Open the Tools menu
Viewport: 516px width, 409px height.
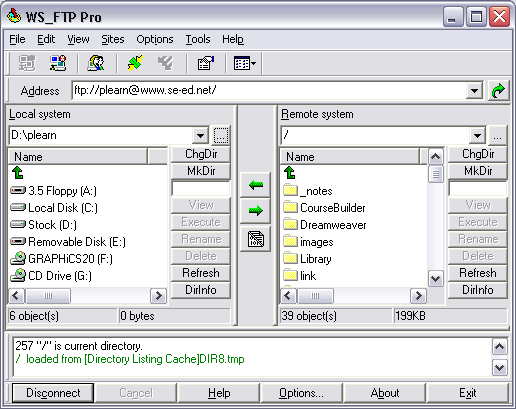198,39
